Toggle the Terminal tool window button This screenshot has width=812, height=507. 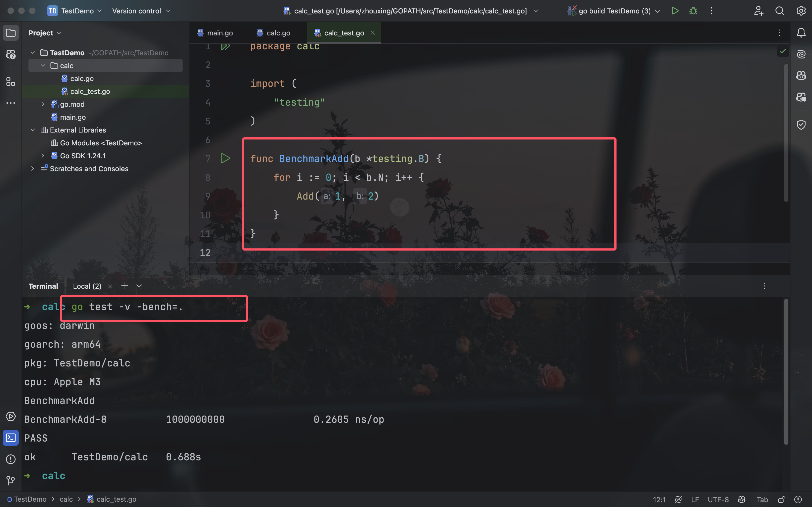pyautogui.click(x=11, y=438)
